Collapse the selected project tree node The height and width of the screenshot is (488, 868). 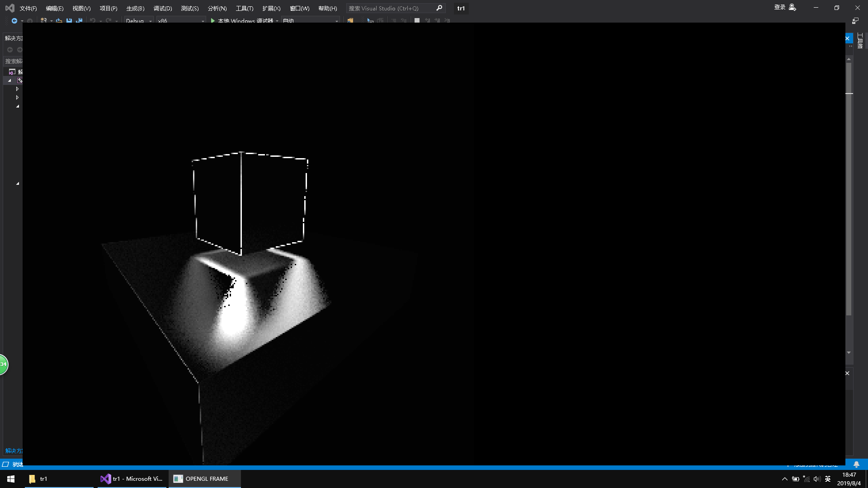(9, 80)
